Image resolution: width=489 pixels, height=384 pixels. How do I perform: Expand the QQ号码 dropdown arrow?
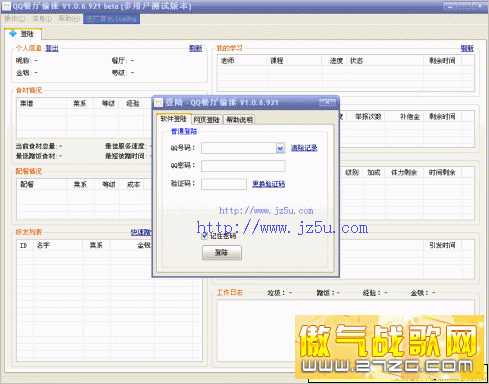[280, 148]
